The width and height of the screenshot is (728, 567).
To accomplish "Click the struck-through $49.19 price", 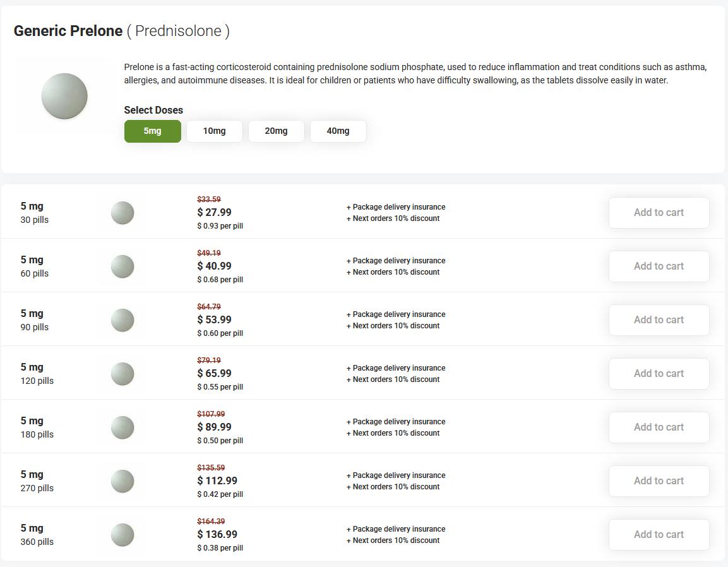I will [209, 253].
